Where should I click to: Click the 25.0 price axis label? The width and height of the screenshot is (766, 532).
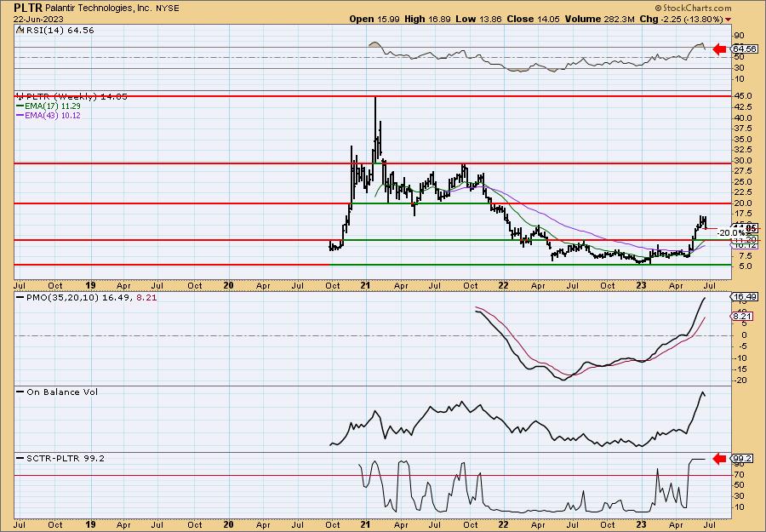(x=743, y=181)
